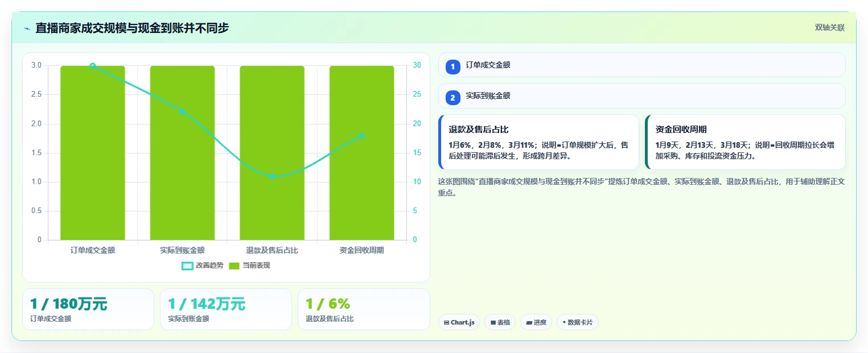This screenshot has width=868, height=353.
Task: Click the 1月9天，2月13天 description text
Action: [745, 151]
